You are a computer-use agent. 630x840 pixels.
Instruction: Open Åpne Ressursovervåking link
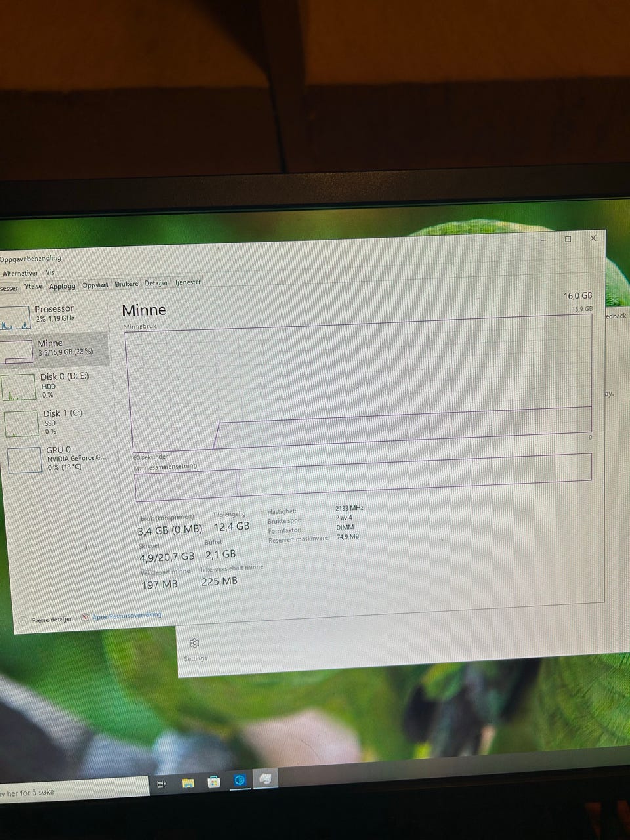click(x=121, y=616)
